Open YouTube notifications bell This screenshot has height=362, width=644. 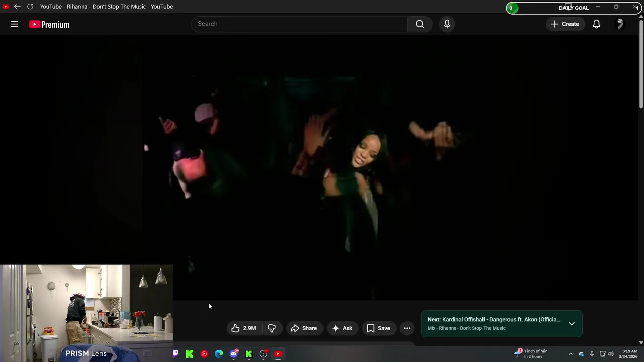596,24
